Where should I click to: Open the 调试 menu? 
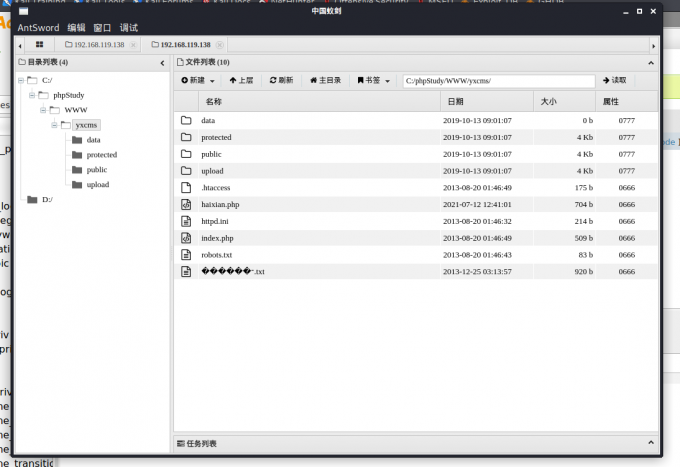click(129, 28)
